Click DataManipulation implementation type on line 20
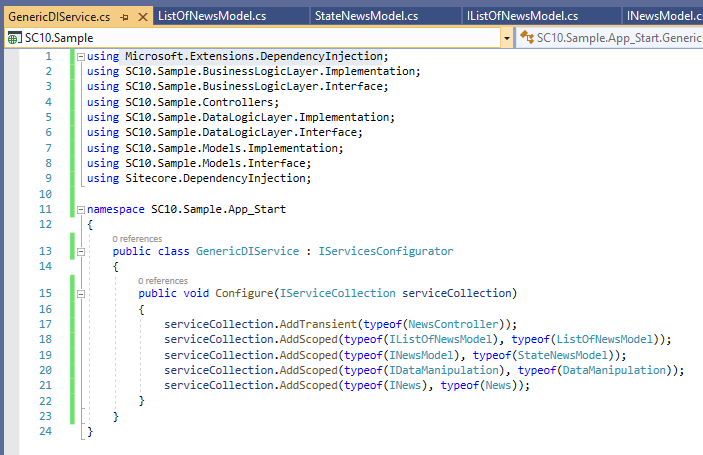The width and height of the screenshot is (703, 455). pyautogui.click(x=614, y=370)
